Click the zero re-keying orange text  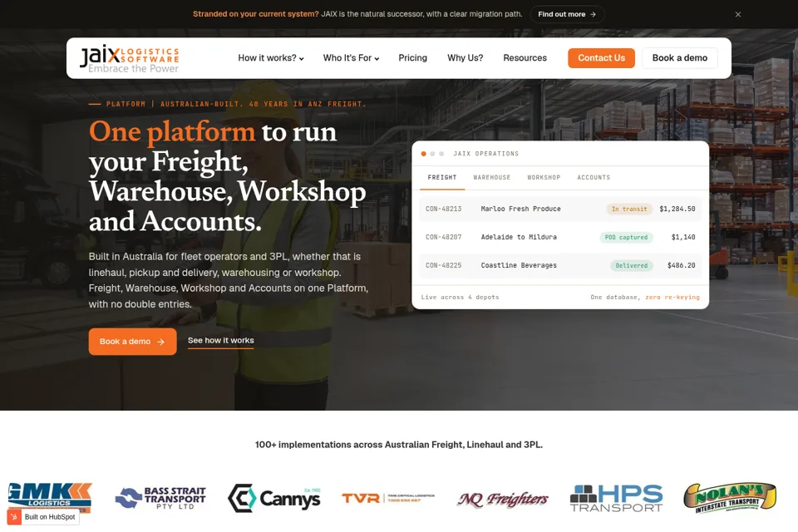click(672, 298)
